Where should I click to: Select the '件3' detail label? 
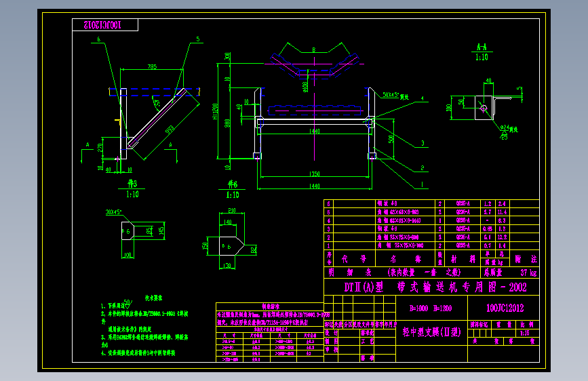(x=132, y=184)
